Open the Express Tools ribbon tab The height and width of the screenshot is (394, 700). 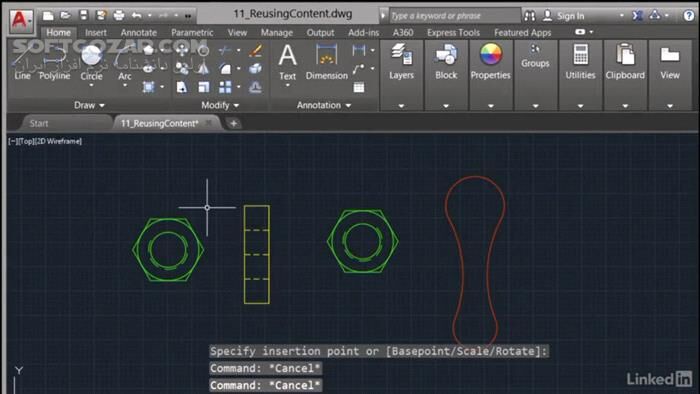point(454,33)
